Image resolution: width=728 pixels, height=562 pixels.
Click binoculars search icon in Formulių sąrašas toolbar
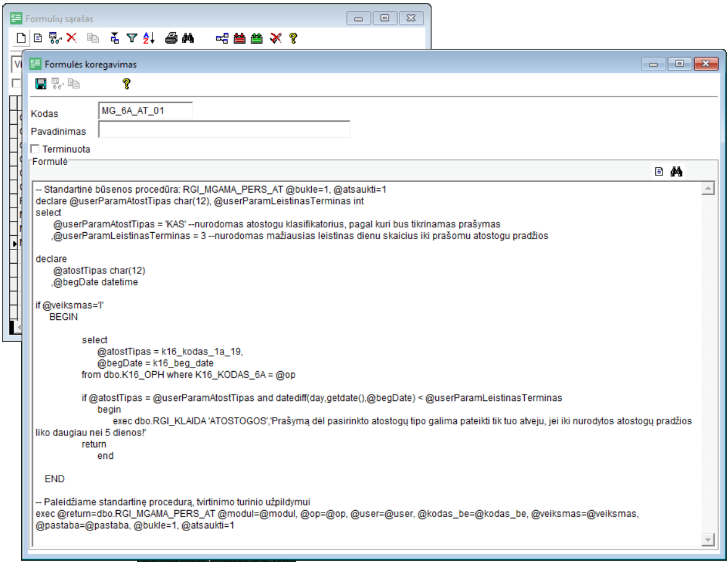point(188,38)
